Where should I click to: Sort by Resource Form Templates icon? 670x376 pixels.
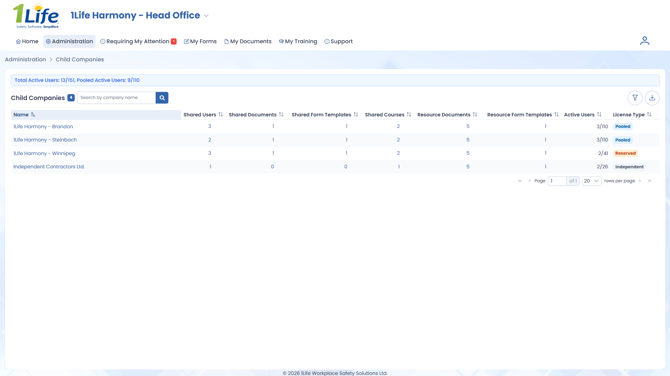click(556, 115)
